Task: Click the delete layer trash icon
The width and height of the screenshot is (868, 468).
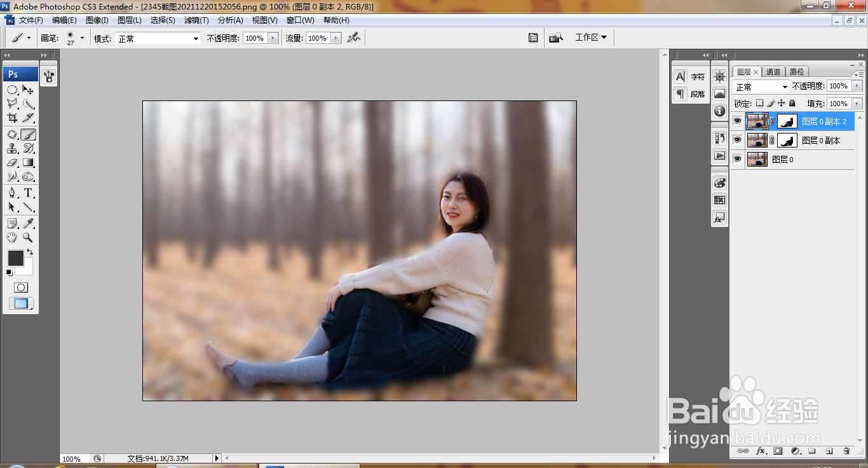Action: (x=846, y=451)
